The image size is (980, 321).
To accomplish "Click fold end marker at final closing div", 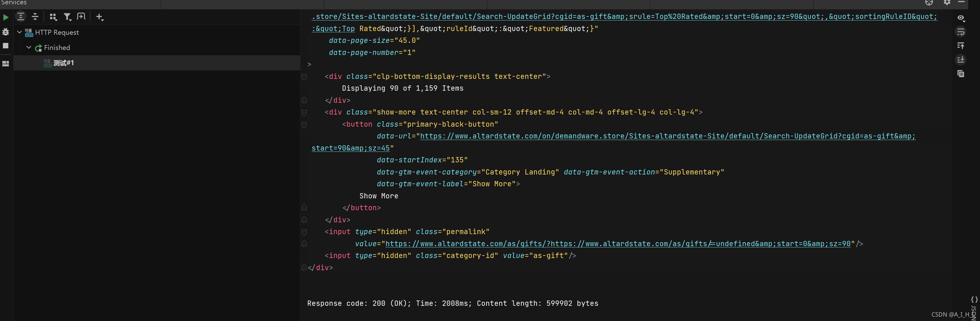I will click(304, 267).
